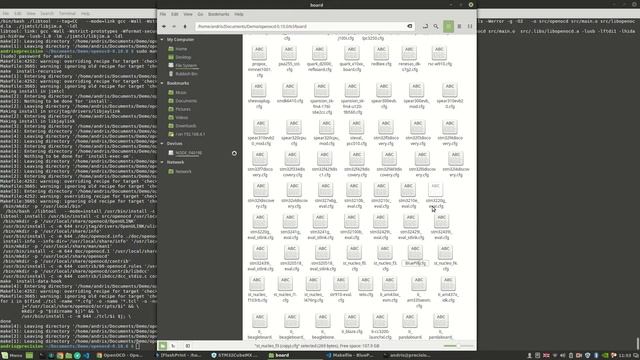Switch to the STM32CubeMX taskbar window
This screenshot has height=360, width=640.
click(x=235, y=356)
